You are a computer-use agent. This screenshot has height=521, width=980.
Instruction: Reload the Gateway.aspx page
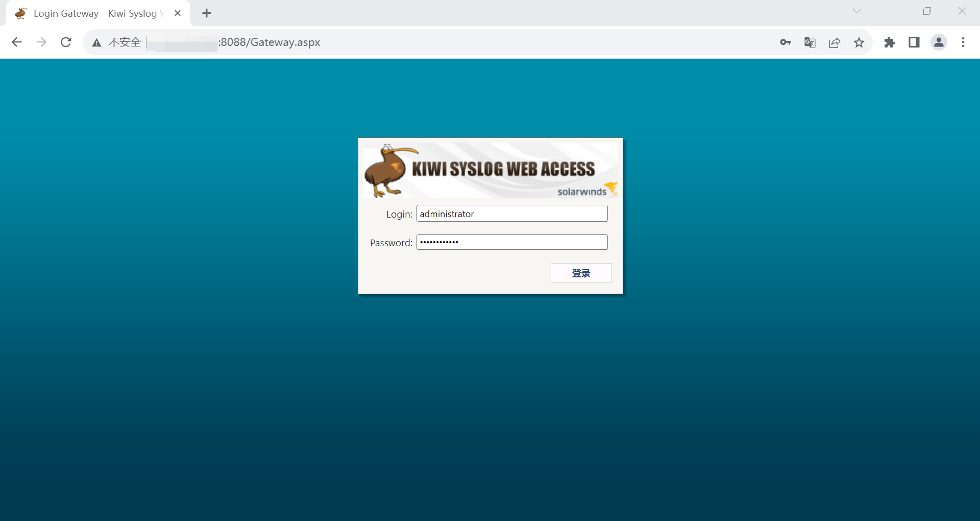[66, 42]
